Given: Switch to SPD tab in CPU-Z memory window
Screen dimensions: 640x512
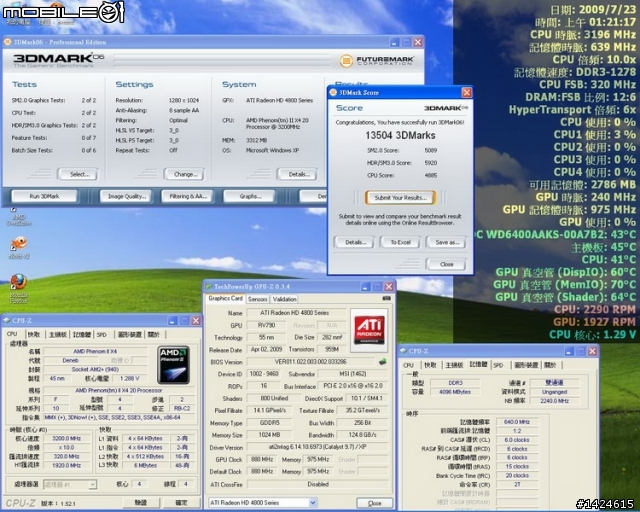Looking at the screenshot, I should pos(498,365).
